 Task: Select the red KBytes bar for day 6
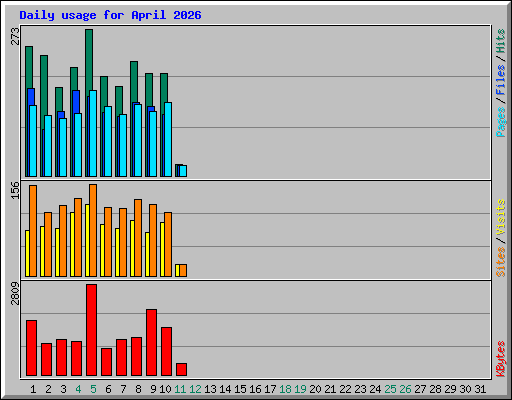(x=106, y=362)
